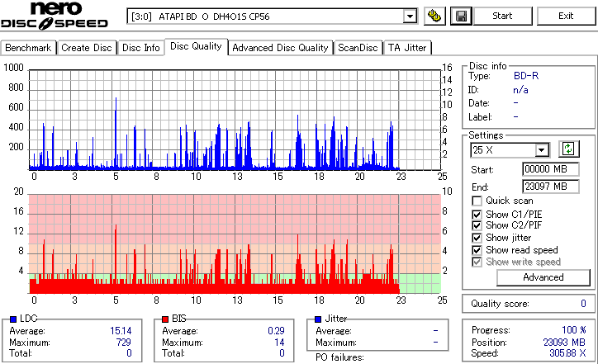Image resolution: width=598 pixels, height=364 pixels.
Task: Click the refresh speed settings icon
Action: [568, 149]
